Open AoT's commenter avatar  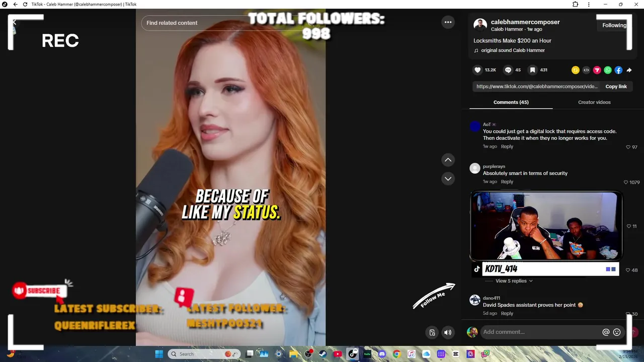475,126
